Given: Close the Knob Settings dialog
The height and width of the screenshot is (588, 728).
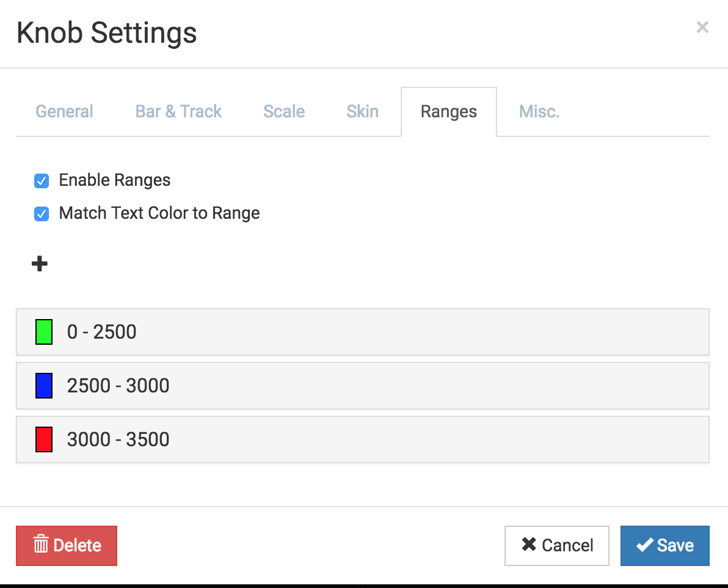Looking at the screenshot, I should [702, 28].
